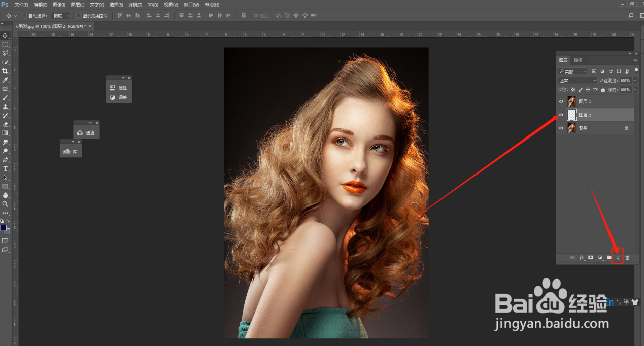Open the layer filter type dropdown 类型
644x346 pixels.
pos(571,71)
